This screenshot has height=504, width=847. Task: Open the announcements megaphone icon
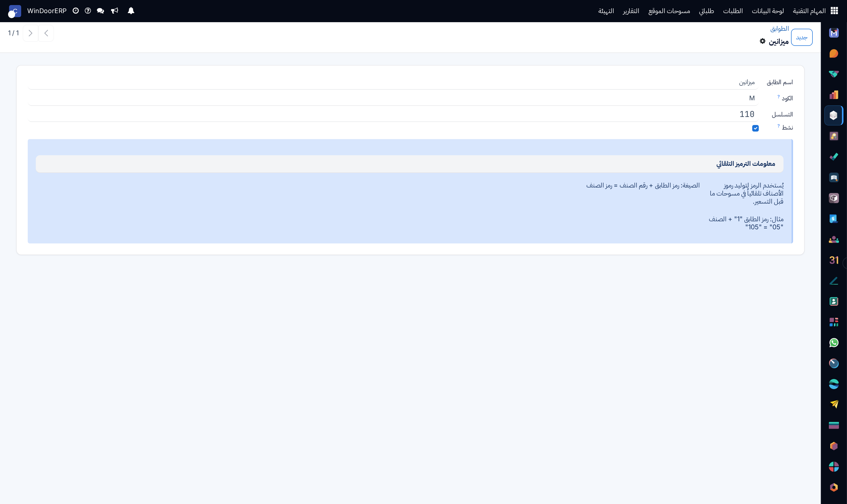point(115,11)
